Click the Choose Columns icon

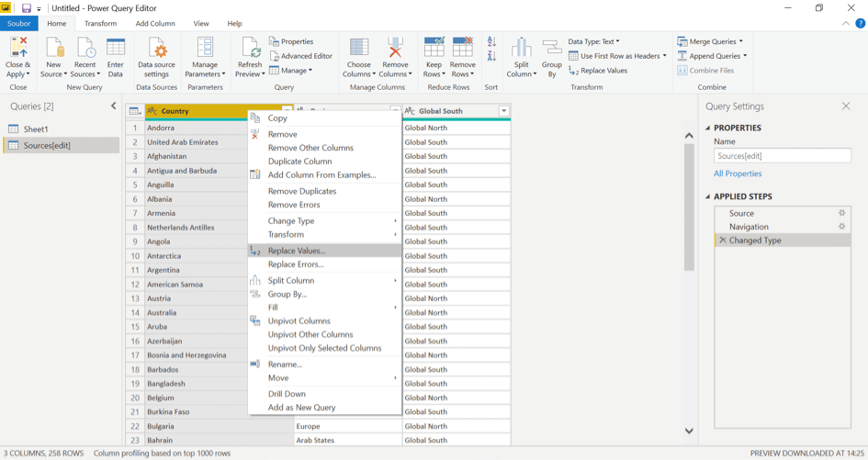(359, 48)
